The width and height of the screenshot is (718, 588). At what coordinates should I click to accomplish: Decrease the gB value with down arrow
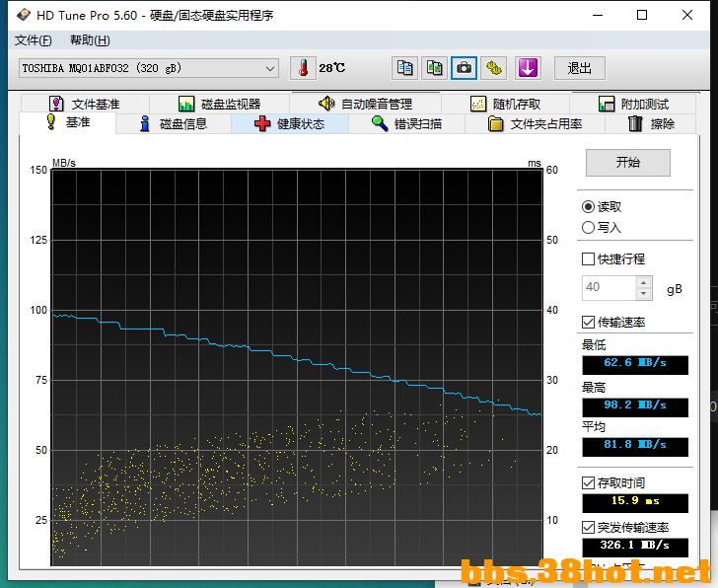[x=643, y=294]
